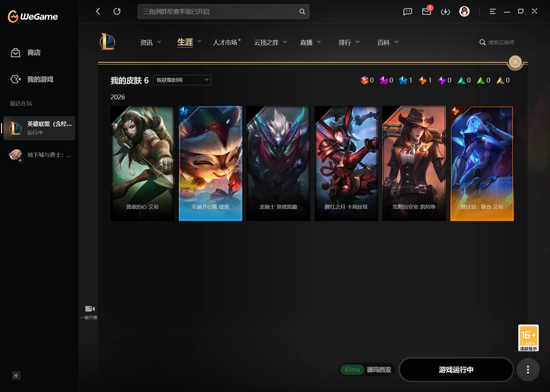The width and height of the screenshot is (550, 392).
Task: Open the 人才市场 tab
Action: coord(225,42)
